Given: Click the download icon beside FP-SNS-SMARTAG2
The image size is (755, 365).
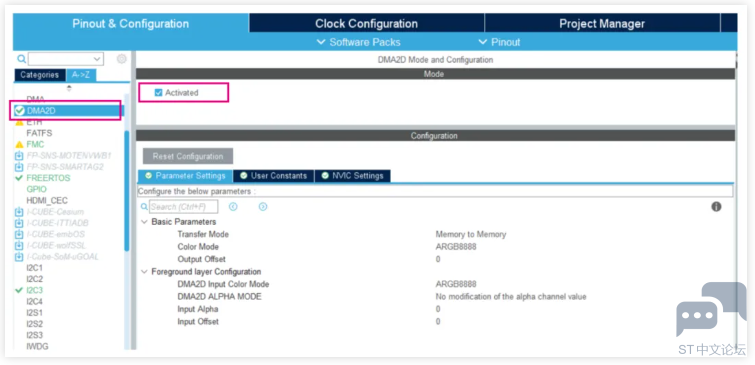Looking at the screenshot, I should (x=19, y=167).
